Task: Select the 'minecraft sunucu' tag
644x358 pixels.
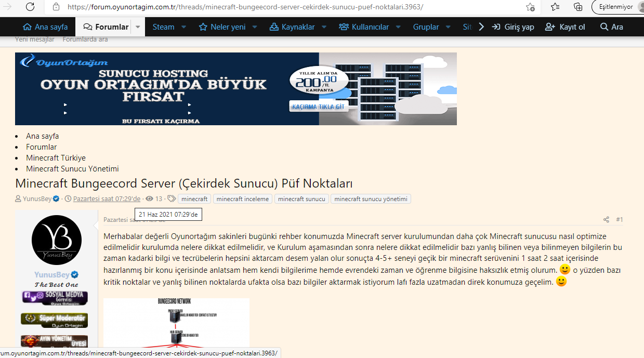Action: (301, 199)
